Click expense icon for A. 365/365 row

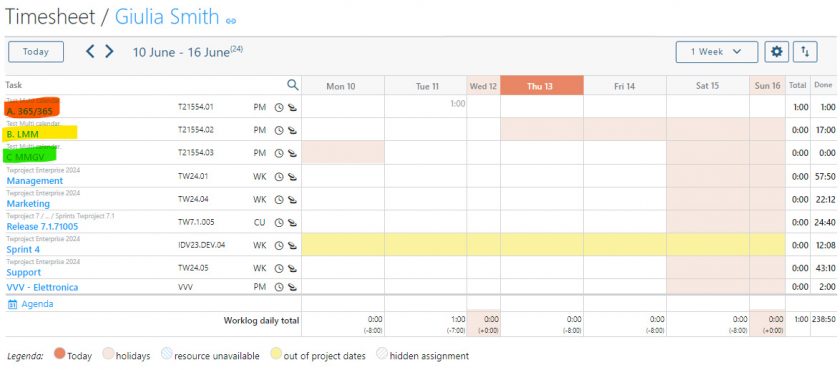[x=292, y=107]
